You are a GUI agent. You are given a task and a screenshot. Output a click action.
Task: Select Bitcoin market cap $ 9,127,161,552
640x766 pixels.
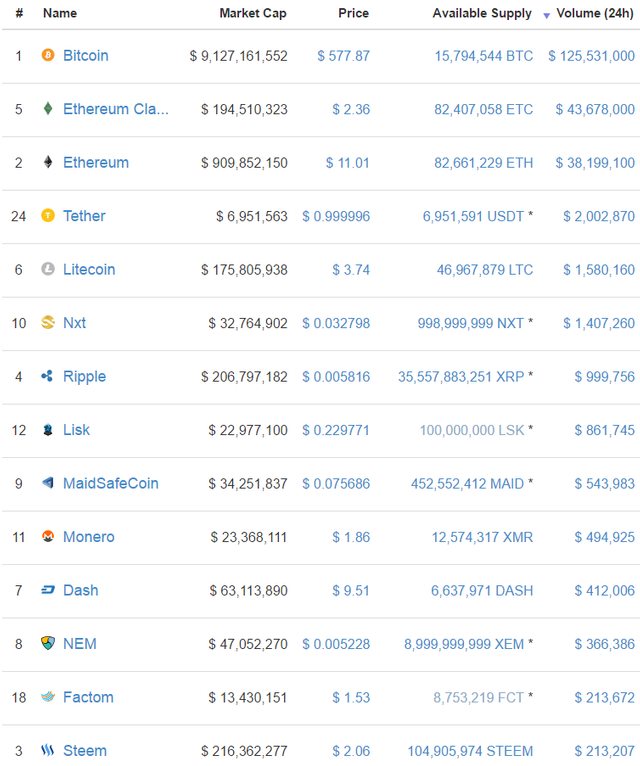(x=238, y=56)
